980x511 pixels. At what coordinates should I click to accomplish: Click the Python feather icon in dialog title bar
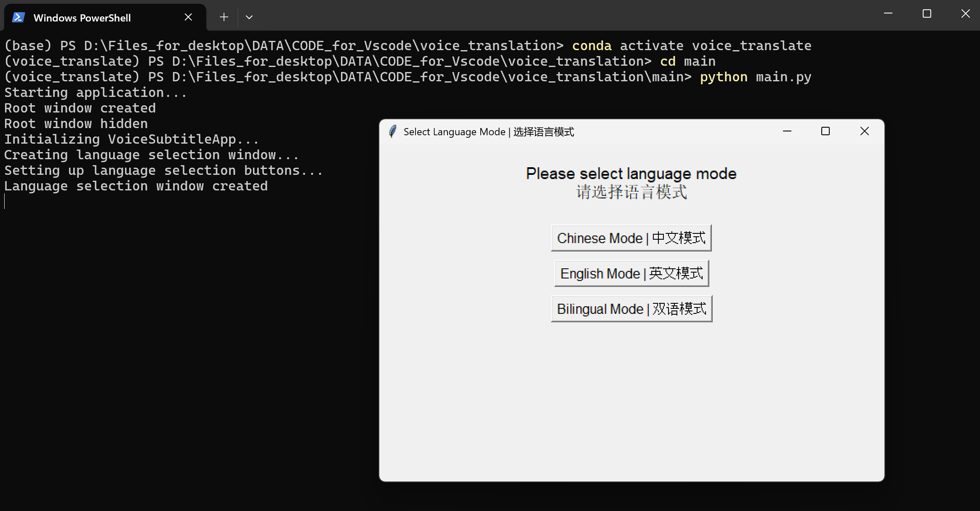click(392, 131)
